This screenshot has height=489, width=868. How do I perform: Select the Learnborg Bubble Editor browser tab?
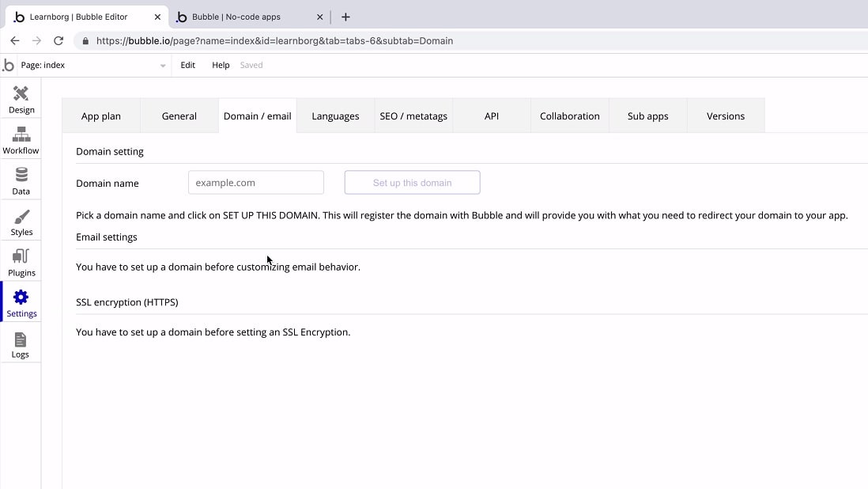coord(87,17)
